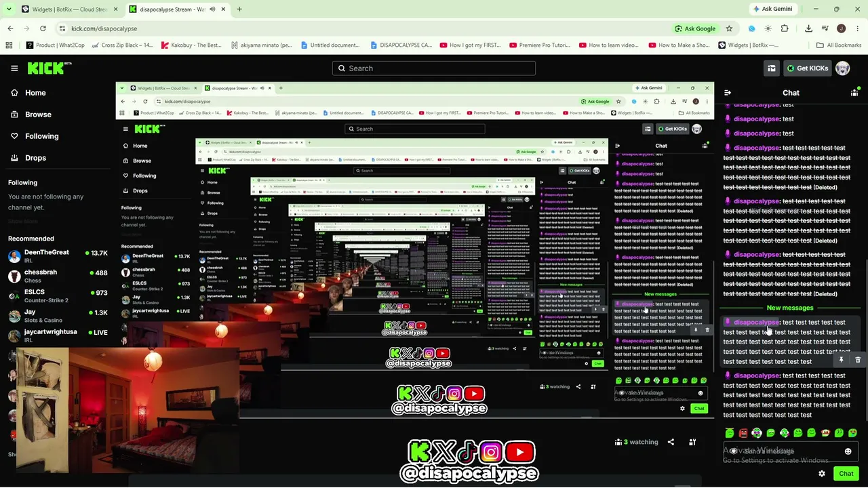This screenshot has height=488, width=868.
Task: Open the site information icon in the address bar
Action: pos(62,28)
